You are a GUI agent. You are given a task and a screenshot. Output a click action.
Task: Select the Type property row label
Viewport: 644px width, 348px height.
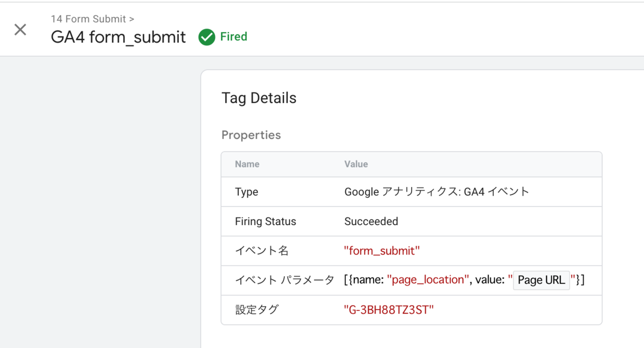[246, 192]
